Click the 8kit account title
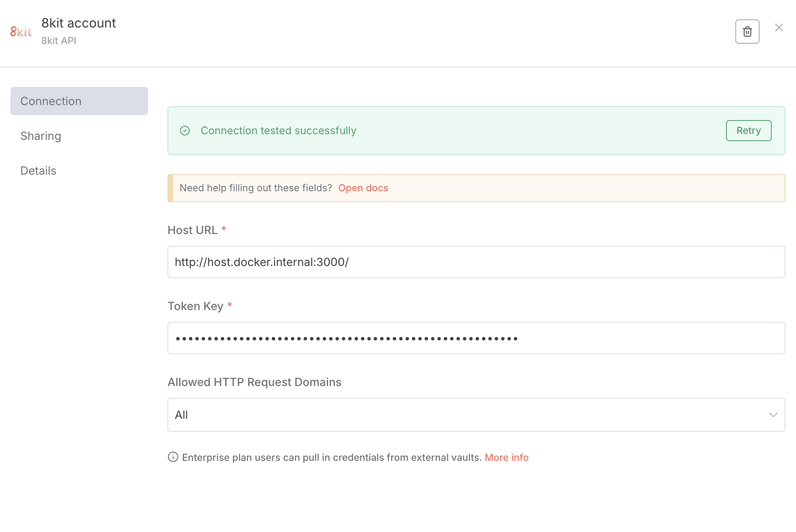Viewport: 796px width, 532px height. [x=78, y=23]
